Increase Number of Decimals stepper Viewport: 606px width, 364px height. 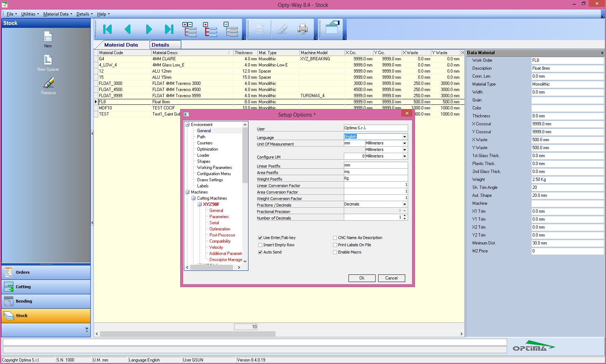pos(405,216)
